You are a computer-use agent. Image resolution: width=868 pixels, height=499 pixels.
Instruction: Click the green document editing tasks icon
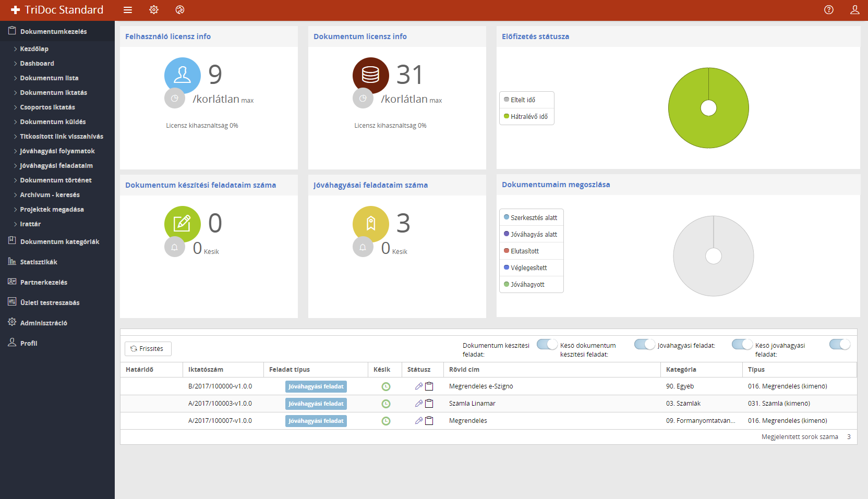(x=183, y=224)
